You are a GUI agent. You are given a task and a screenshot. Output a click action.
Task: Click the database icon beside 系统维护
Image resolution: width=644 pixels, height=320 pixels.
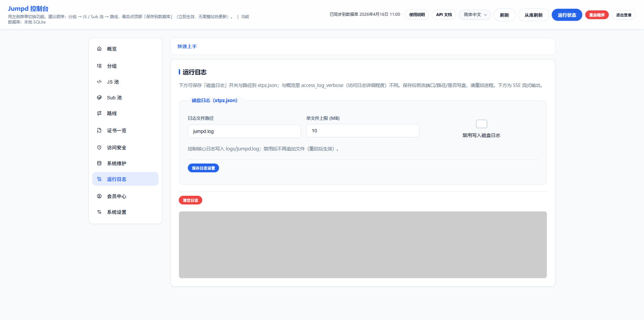coord(99,163)
